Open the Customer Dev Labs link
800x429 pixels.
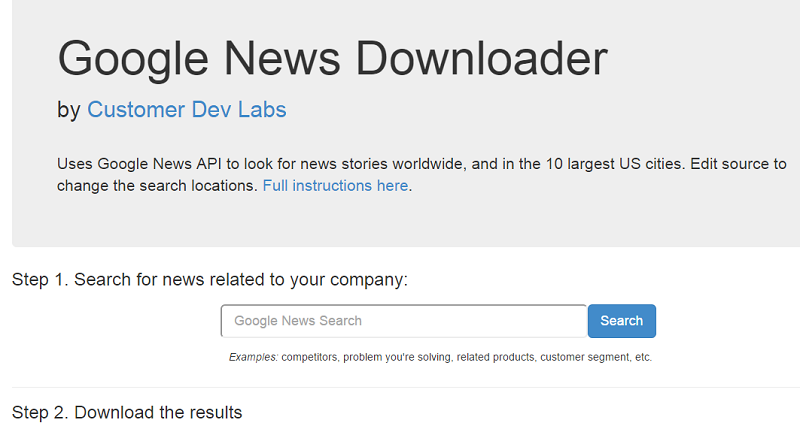click(187, 110)
